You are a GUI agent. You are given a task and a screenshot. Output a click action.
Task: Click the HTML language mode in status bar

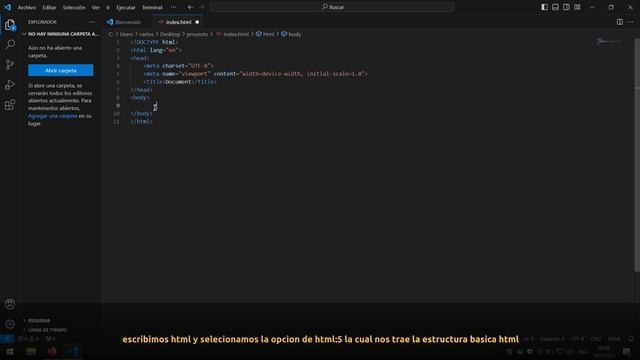click(614, 339)
